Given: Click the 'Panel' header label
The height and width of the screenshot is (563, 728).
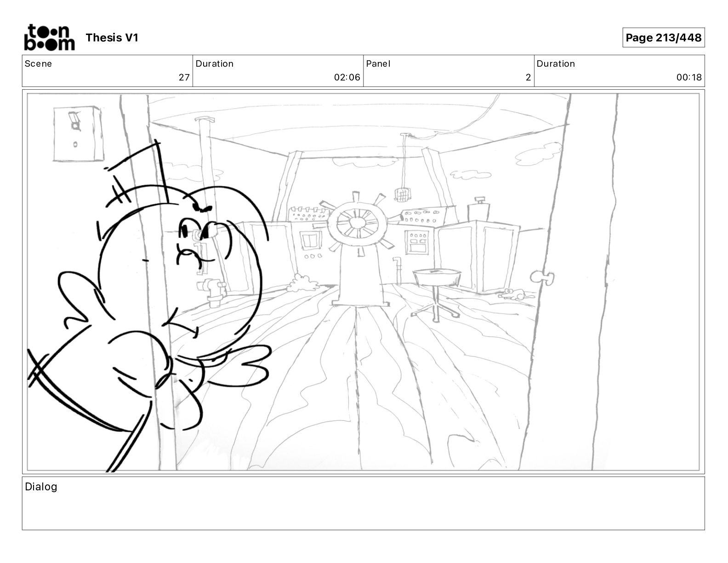Looking at the screenshot, I should 378,63.
